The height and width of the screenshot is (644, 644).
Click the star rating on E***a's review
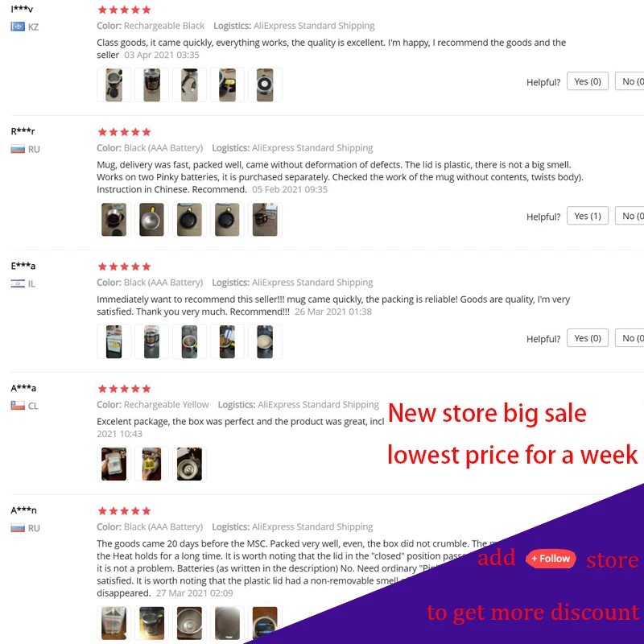pyautogui.click(x=125, y=266)
